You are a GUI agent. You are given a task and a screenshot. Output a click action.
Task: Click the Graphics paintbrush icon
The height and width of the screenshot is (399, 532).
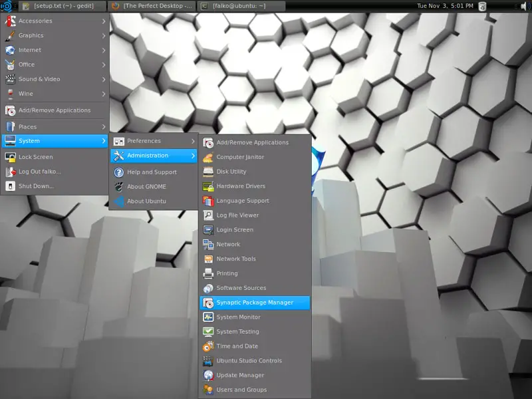click(x=10, y=35)
